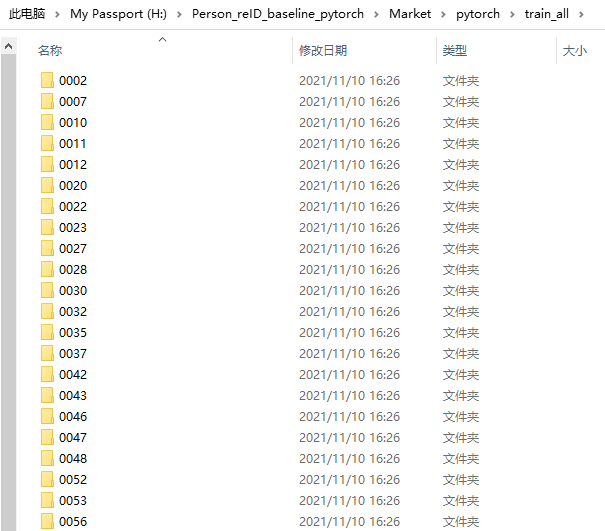Screen dimensions: 605x531
Task: Expand the chevron after My Passport (H:)
Action: [x=179, y=15]
